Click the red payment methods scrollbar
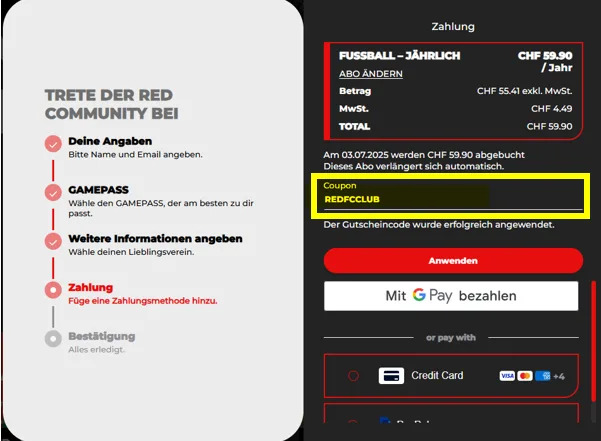601x441 pixels. pyautogui.click(x=593, y=341)
